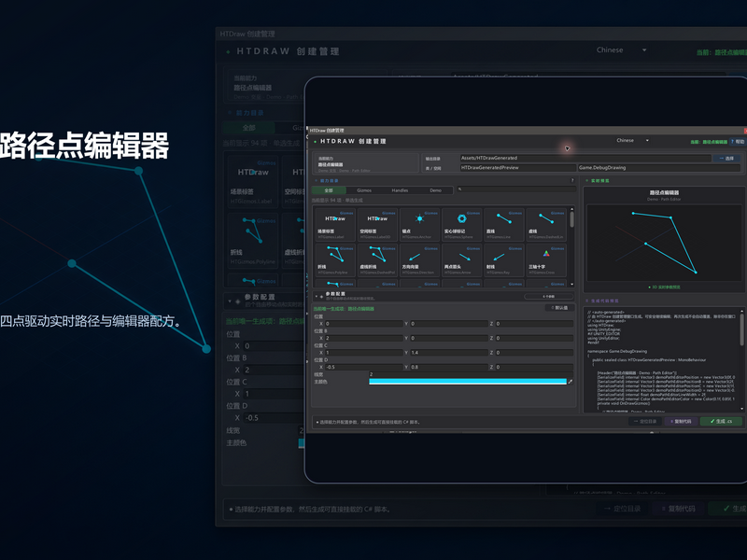This screenshot has width=747, height=560.
Task: Switch to the Handles tab
Action: click(x=400, y=190)
